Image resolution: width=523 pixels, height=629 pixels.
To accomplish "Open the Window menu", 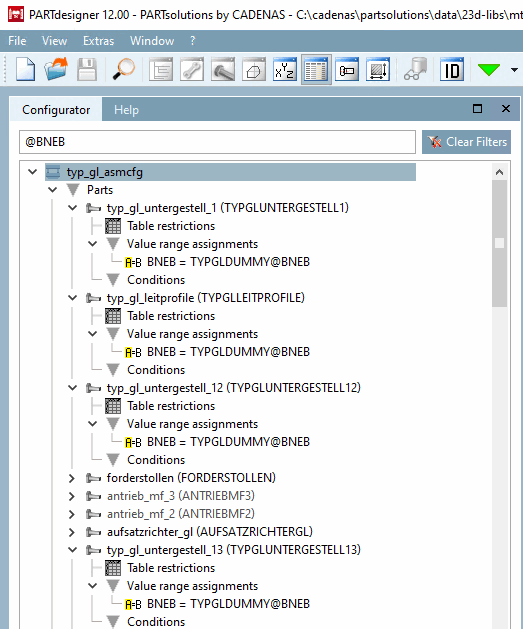I will [152, 41].
